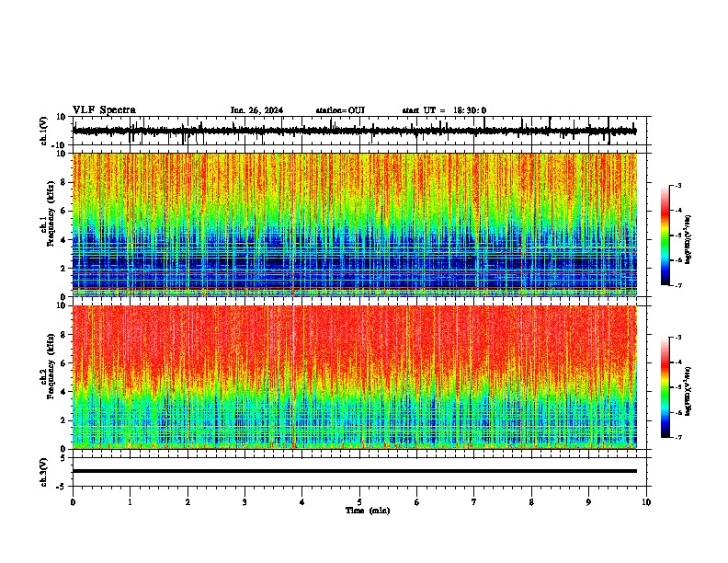Click the "-3" label atop ch.2 color bar
The image size is (728, 563).
pos(678,338)
